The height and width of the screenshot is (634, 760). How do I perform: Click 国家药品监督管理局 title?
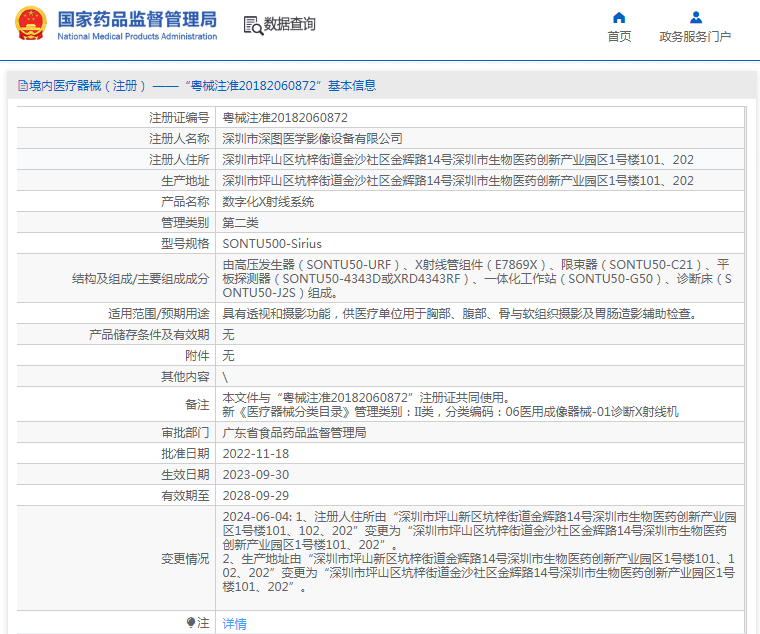click(137, 20)
